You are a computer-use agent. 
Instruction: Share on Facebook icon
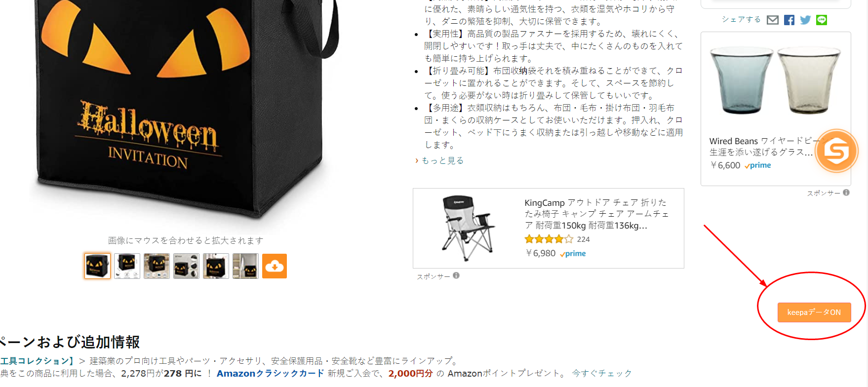click(789, 20)
